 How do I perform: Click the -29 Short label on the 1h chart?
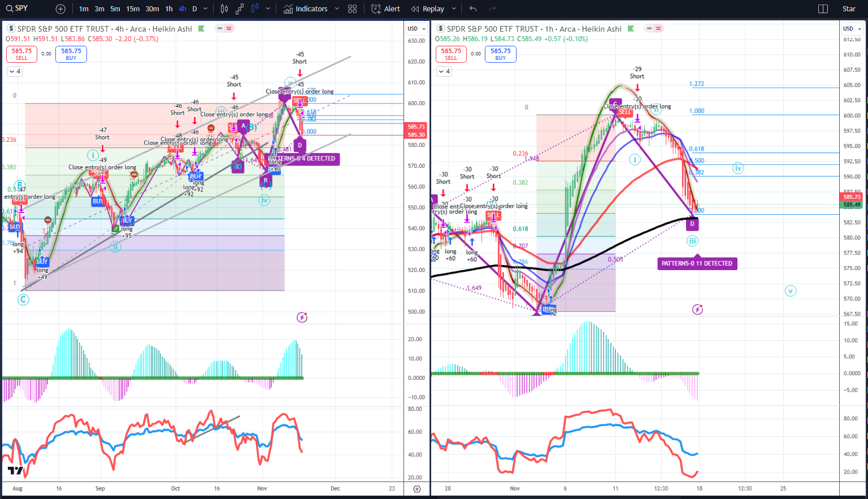(637, 73)
